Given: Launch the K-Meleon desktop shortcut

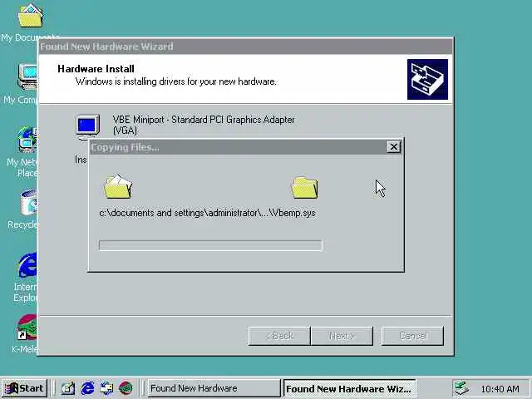Looking at the screenshot, I should 27,328.
